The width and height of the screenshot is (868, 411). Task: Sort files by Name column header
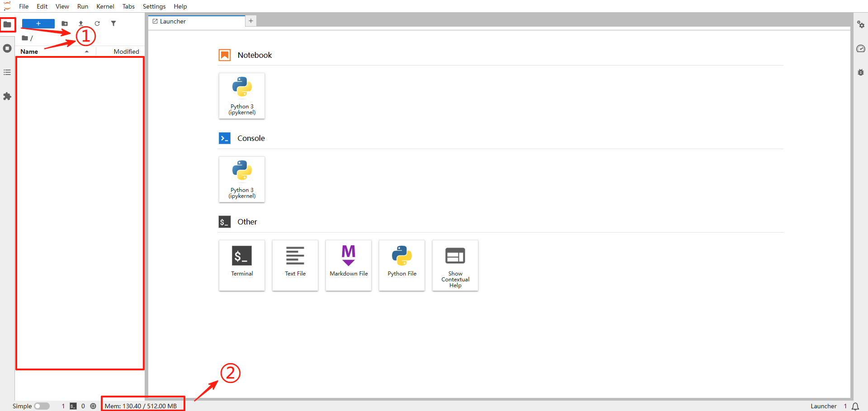(x=29, y=51)
